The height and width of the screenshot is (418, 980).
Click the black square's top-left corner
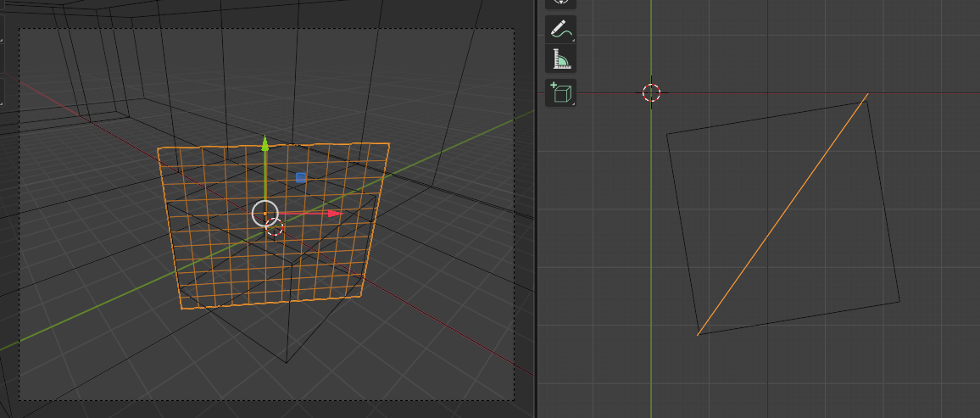tap(667, 133)
